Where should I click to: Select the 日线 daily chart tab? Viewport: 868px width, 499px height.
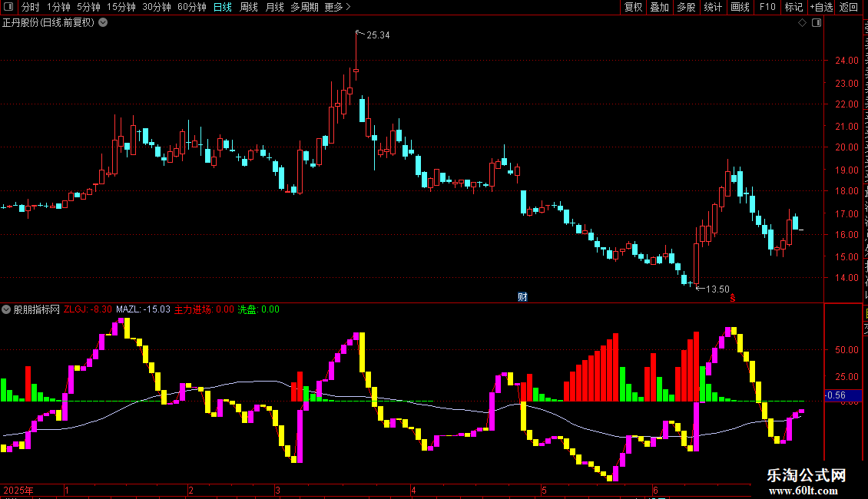coord(223,7)
